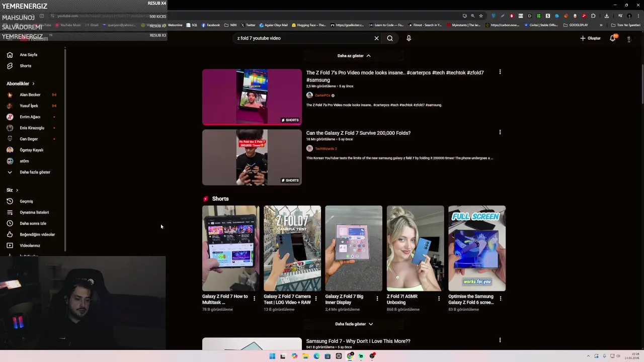The height and width of the screenshot is (362, 644).
Task: Open CarterPCs channel link
Action: coord(323,95)
